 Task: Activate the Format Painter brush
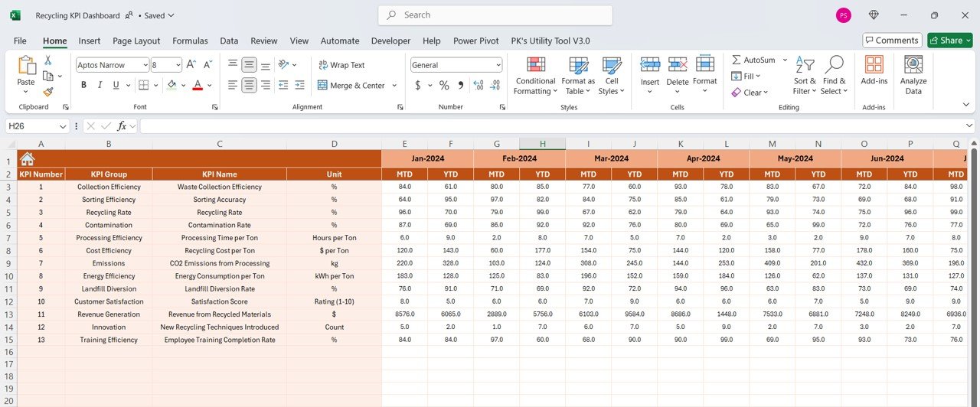tap(47, 92)
